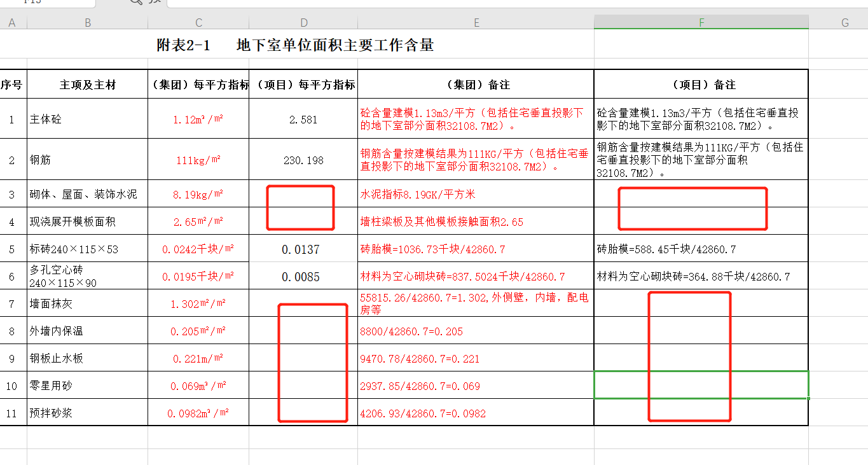The height and width of the screenshot is (465, 868).
Task: Click remark 9470.78/42860.7=0.221
Action: pos(420,359)
